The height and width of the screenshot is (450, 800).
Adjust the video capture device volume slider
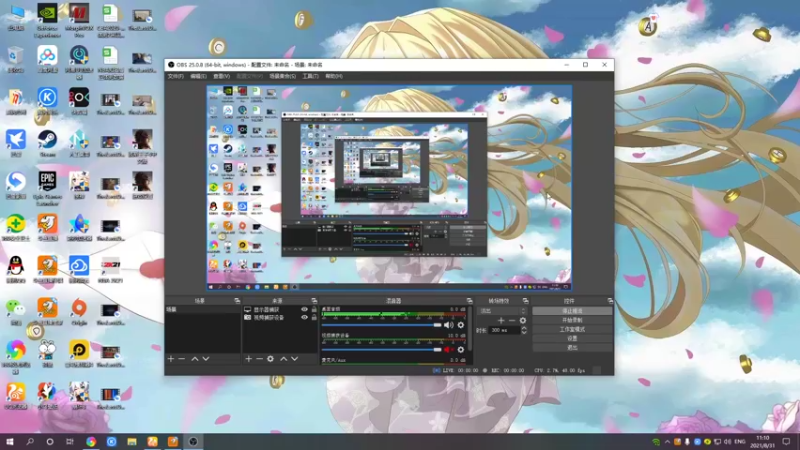(382, 349)
